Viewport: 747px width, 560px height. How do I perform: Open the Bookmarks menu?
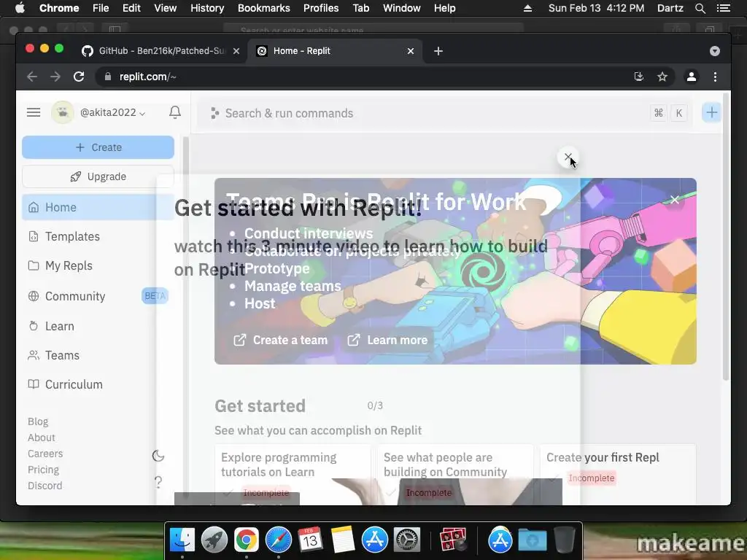(264, 8)
